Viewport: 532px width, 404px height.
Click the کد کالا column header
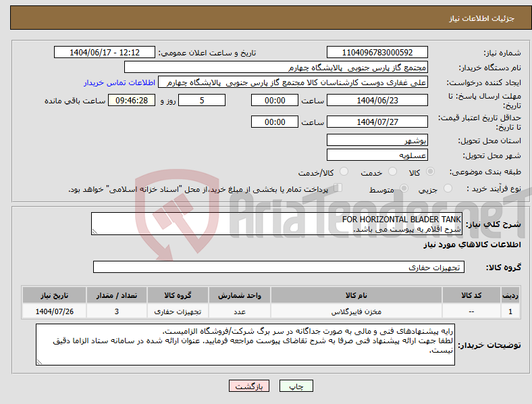(x=471, y=295)
